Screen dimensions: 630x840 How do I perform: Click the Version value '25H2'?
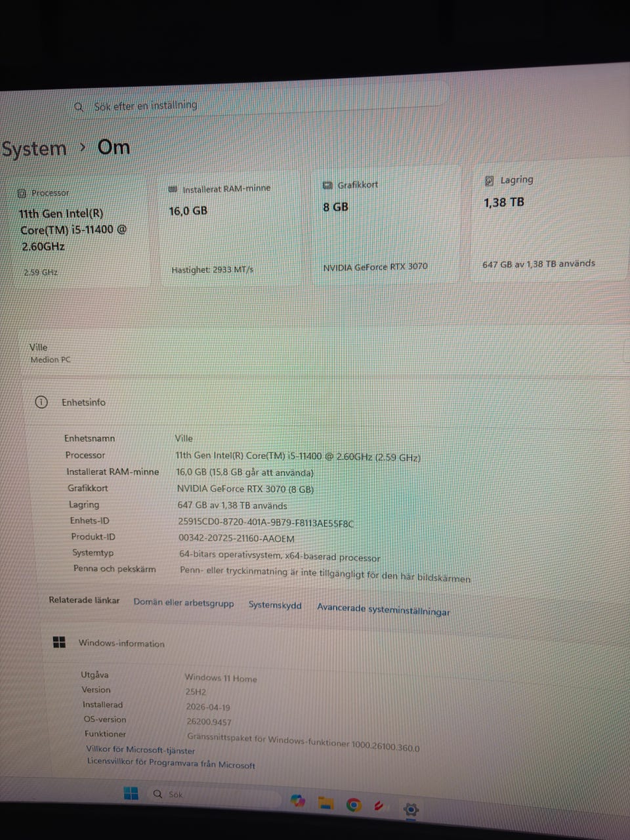[196, 692]
